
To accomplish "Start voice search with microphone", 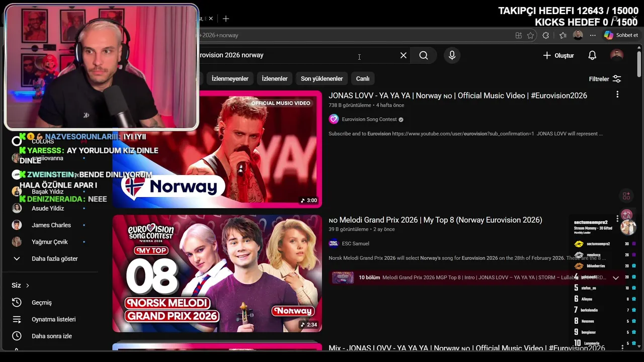I will click(452, 55).
